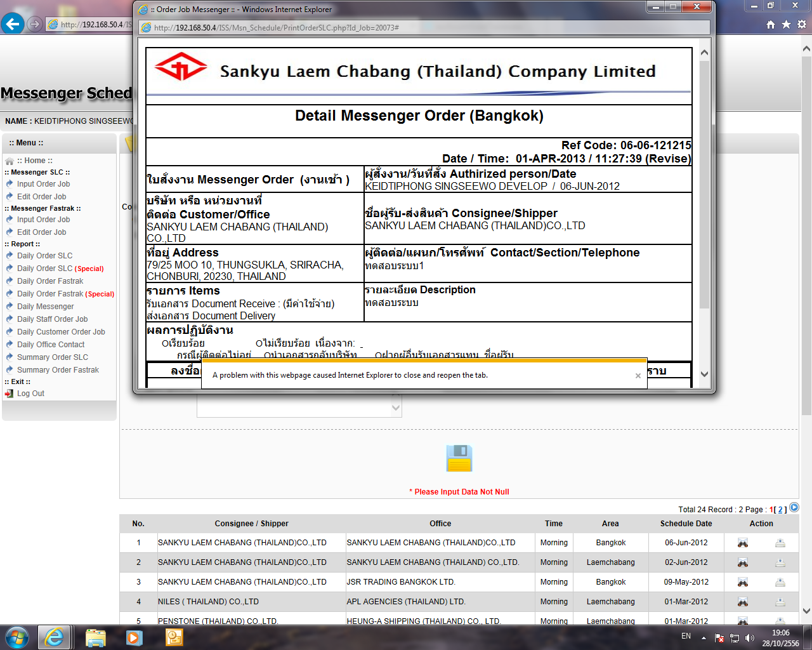Click the browser Forward arrow button
The height and width of the screenshot is (650, 812).
(x=35, y=24)
